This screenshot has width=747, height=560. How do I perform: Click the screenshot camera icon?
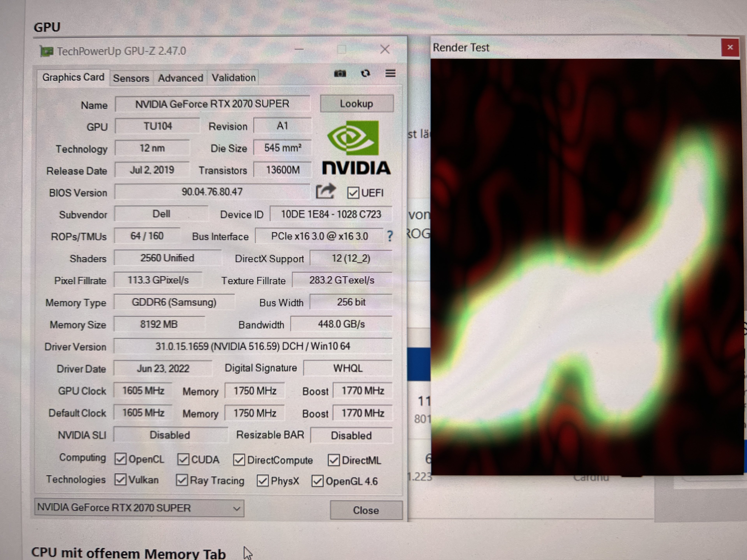pyautogui.click(x=340, y=73)
